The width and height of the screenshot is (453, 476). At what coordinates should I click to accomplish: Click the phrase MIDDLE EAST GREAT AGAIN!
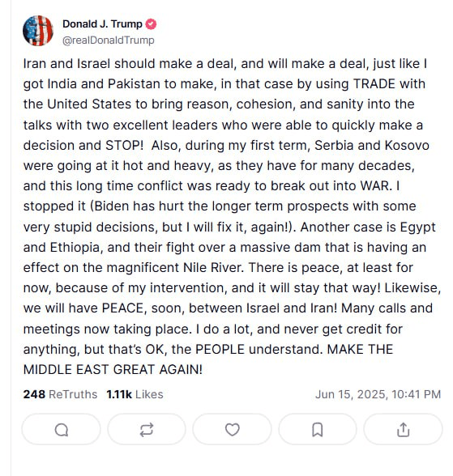113,369
